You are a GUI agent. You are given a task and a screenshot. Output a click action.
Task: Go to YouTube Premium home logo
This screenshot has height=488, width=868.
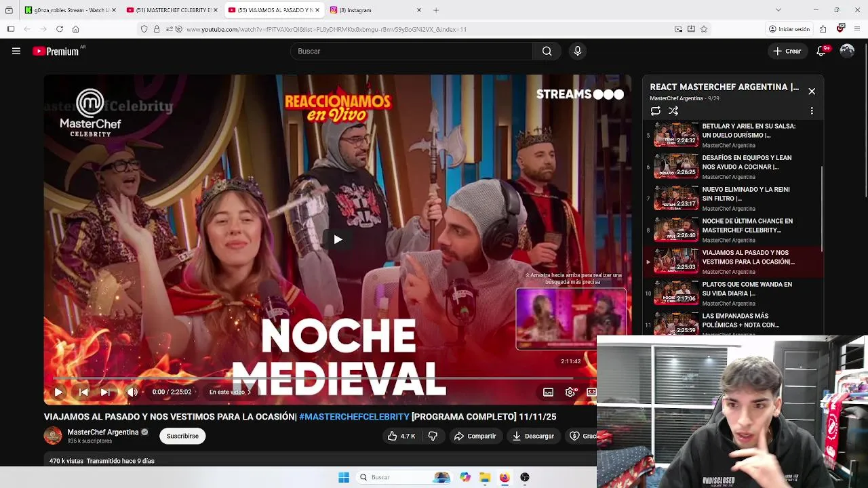click(57, 51)
